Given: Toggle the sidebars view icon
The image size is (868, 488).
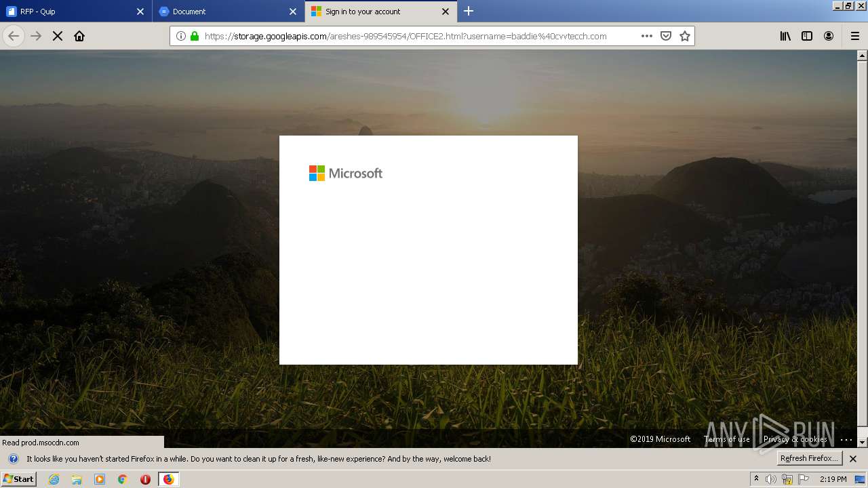Looking at the screenshot, I should [807, 36].
